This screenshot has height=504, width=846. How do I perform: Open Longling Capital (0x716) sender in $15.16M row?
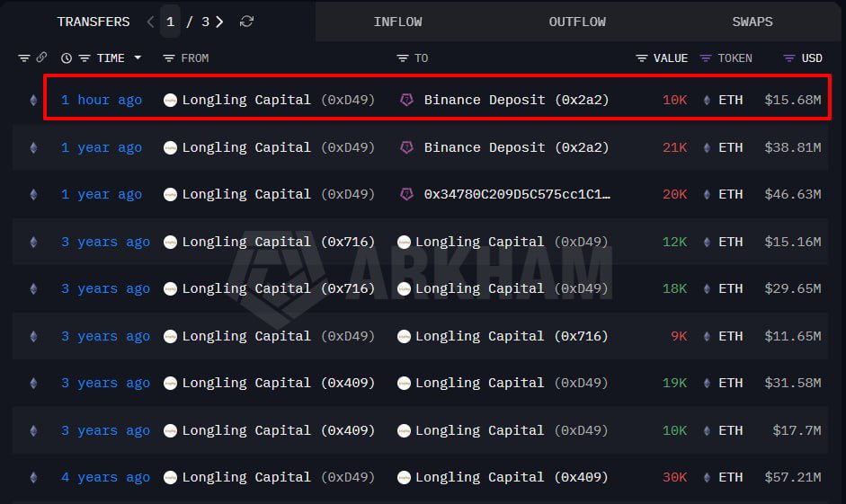coord(278,242)
